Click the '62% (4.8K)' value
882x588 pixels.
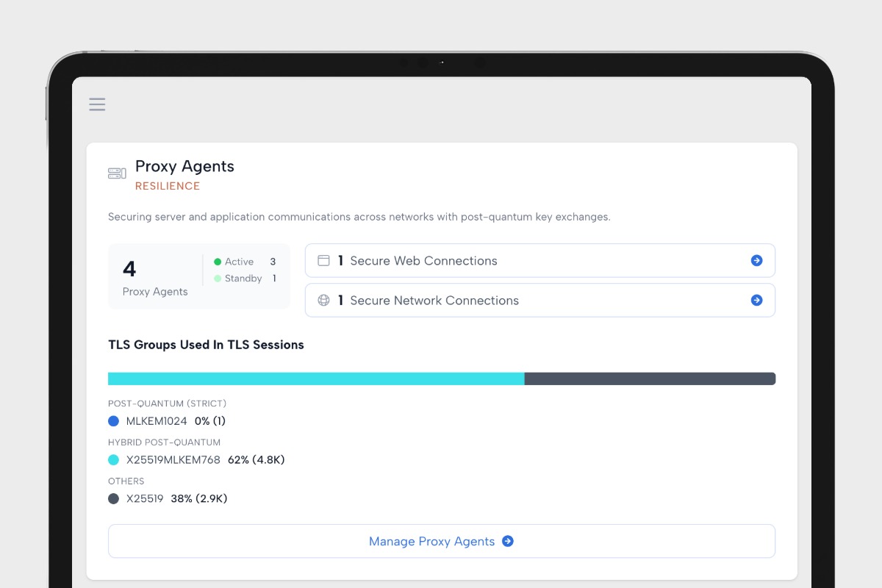point(257,460)
